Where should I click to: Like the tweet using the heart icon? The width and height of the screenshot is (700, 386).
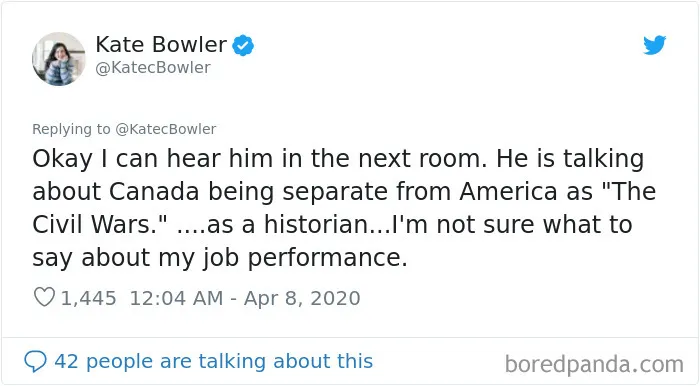[44, 297]
